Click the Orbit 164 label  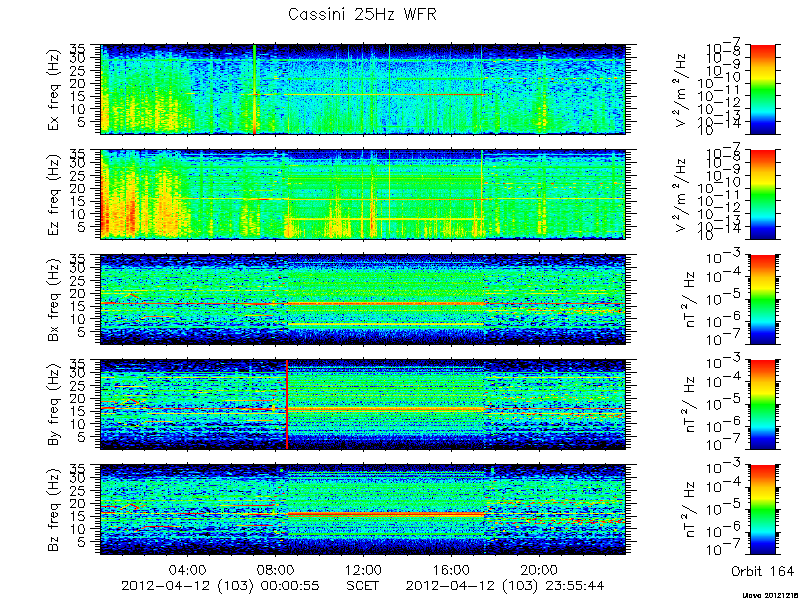[762, 570]
